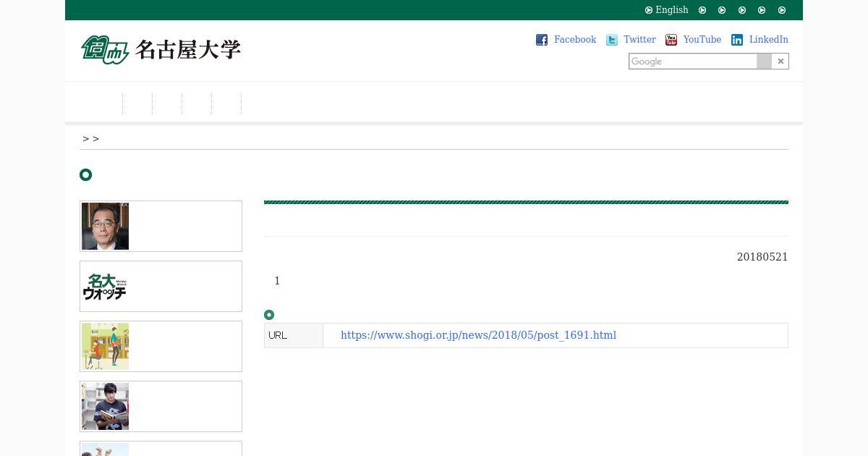This screenshot has width=868, height=456.
Task: Open the illustrated library sidebar banner
Action: (x=161, y=346)
